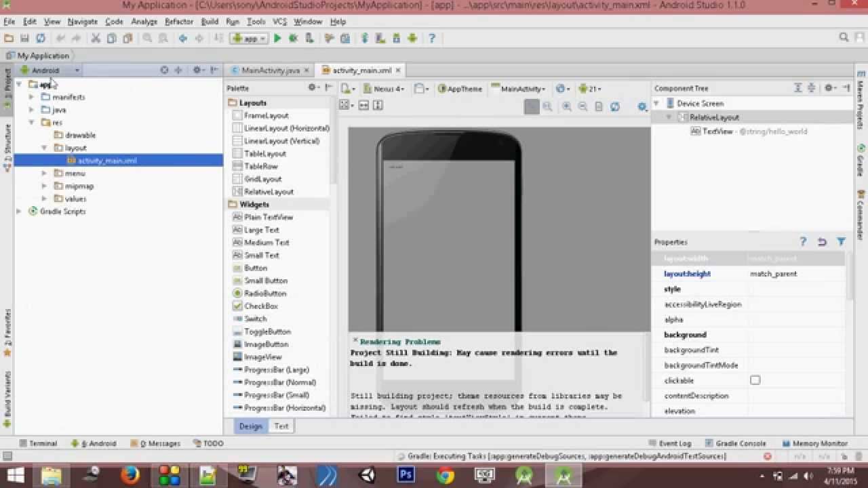Image resolution: width=868 pixels, height=488 pixels.
Task: Open the Memory Monitor
Action: (815, 443)
